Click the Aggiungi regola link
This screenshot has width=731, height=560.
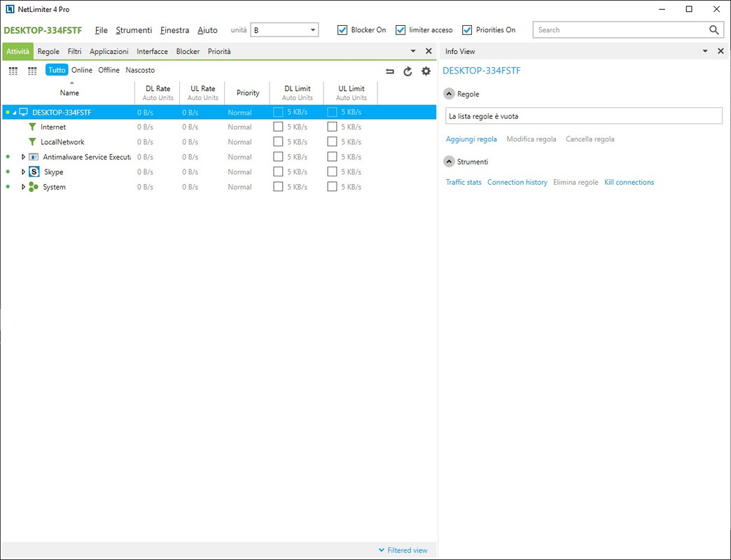471,139
